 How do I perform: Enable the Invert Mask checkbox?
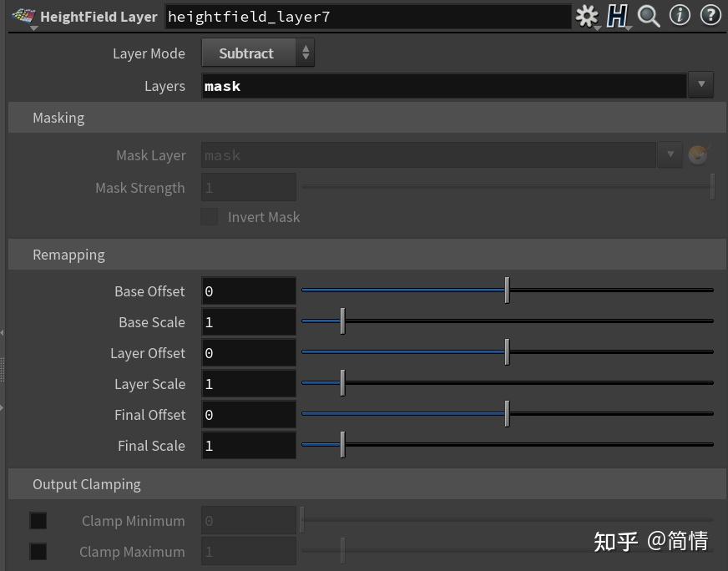click(x=210, y=216)
